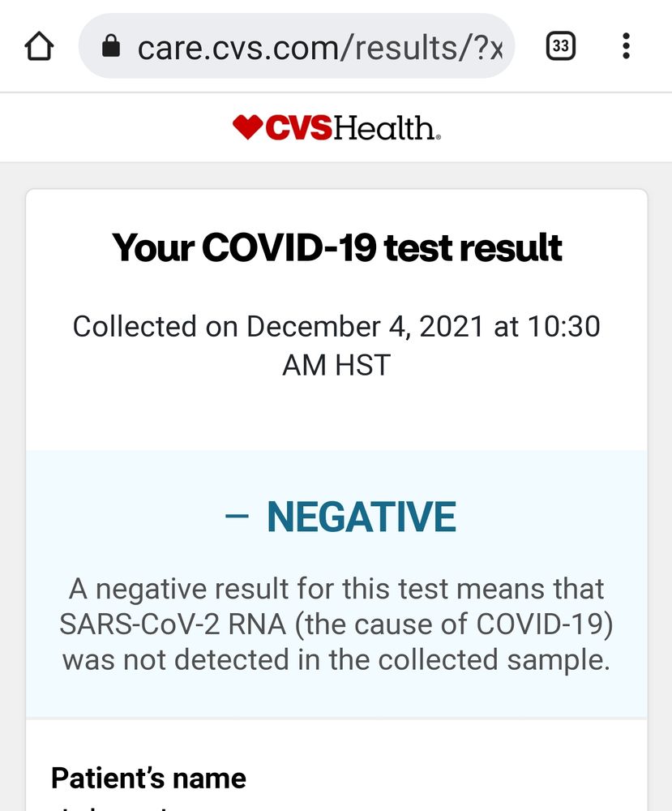Tap the browser home icon
Screen dimensions: 672x811
pyautogui.click(x=39, y=46)
